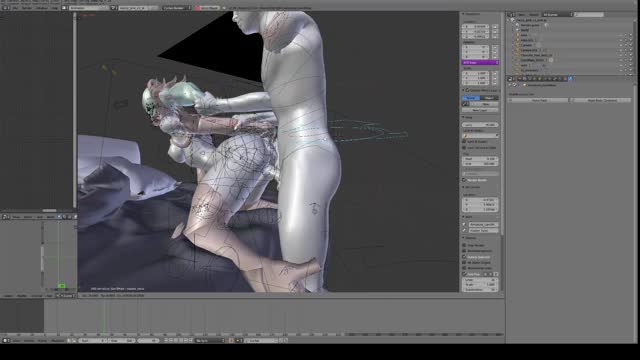Viewport: 640px width, 360px height.
Task: Open the Constraints properties tab icon
Action: 544,78
